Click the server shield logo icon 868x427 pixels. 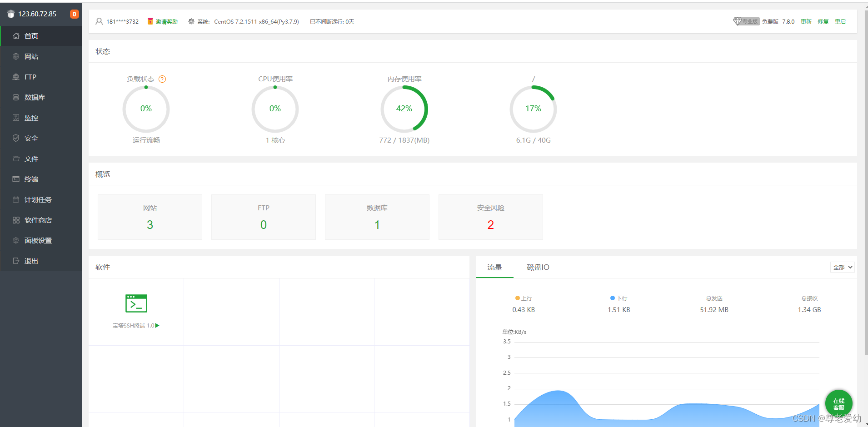[11, 14]
